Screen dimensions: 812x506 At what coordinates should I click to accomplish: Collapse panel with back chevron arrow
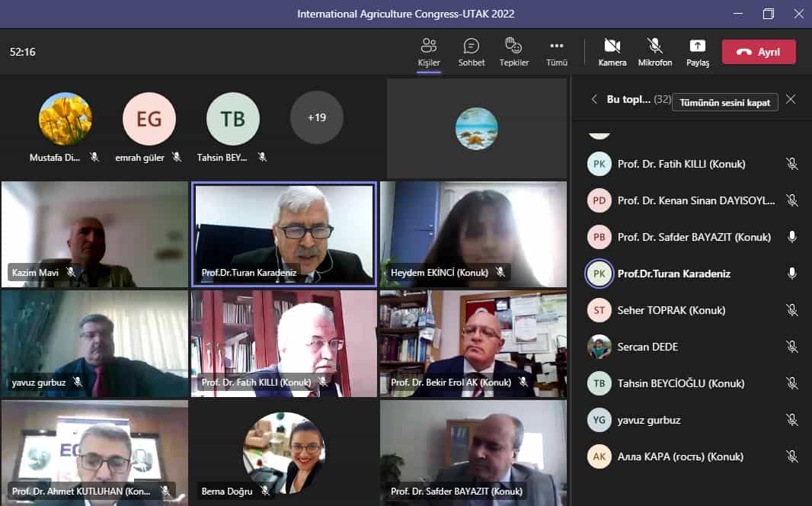click(594, 100)
